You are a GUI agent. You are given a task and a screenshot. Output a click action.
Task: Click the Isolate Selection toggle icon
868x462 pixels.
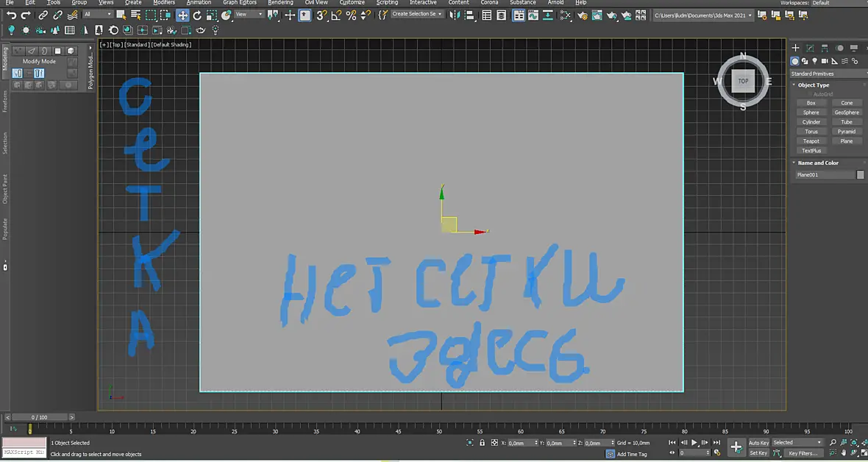[470, 443]
